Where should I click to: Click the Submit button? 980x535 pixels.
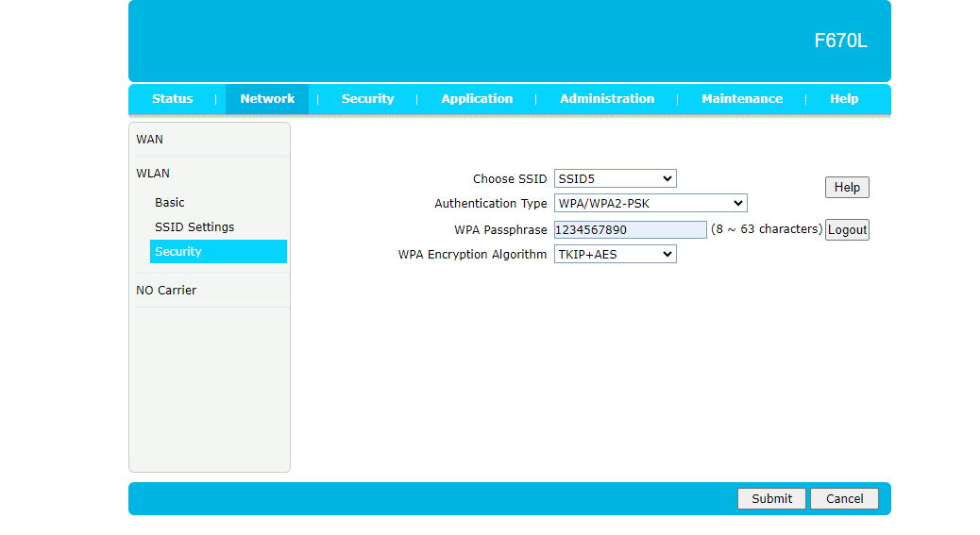[771, 498]
